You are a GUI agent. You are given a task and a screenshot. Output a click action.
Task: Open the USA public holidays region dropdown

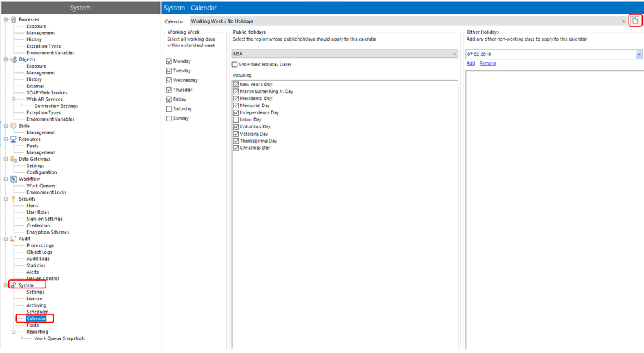click(454, 54)
